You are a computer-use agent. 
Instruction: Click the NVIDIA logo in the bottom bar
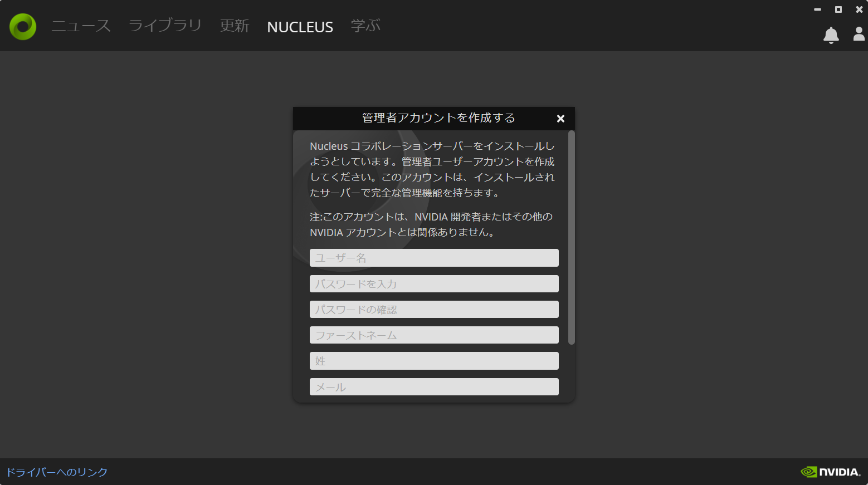tap(831, 472)
